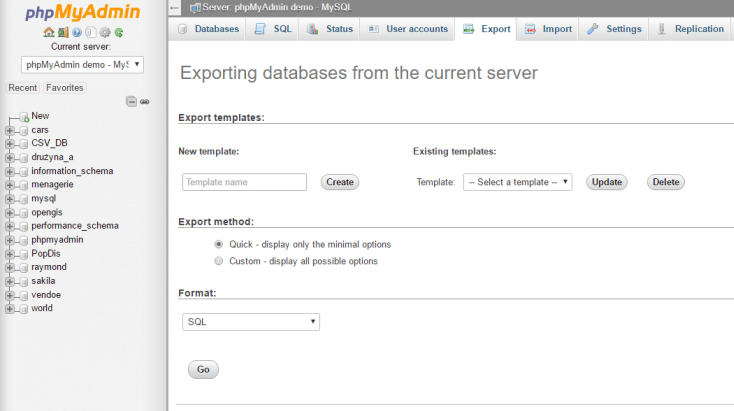The height and width of the screenshot is (411, 734).
Task: Click the left arrow hide panel icon
Action: coord(175,7)
